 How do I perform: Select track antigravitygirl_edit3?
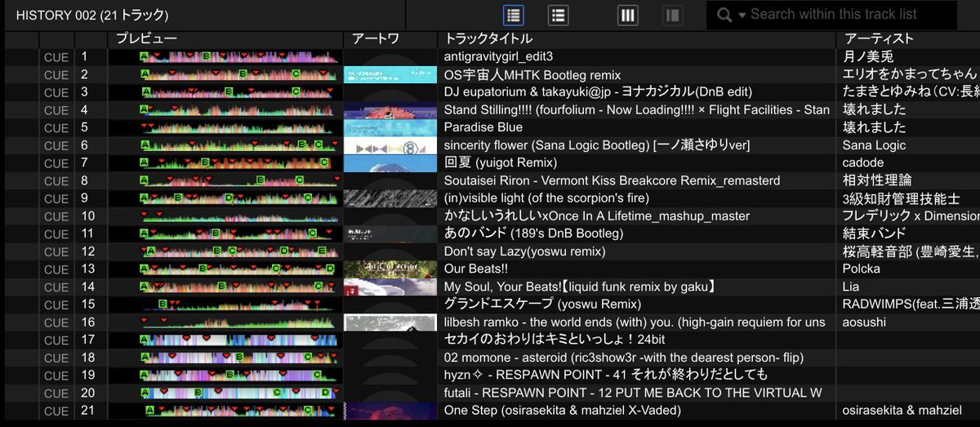click(x=498, y=57)
